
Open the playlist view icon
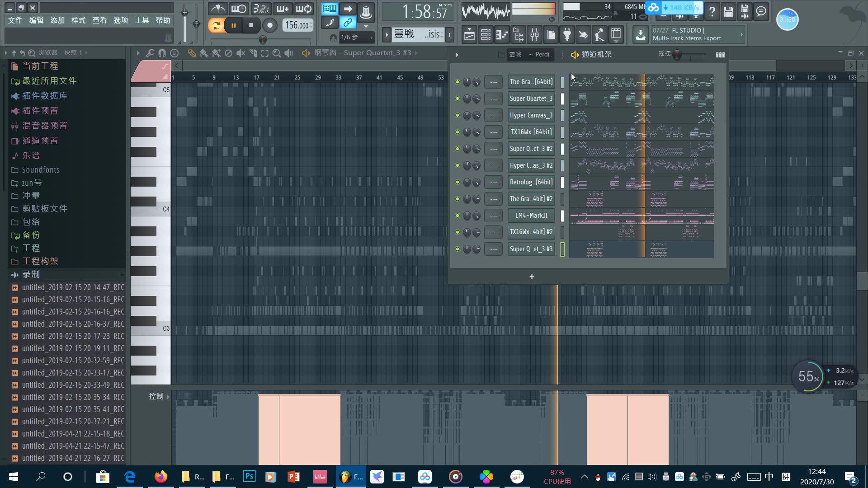click(469, 35)
